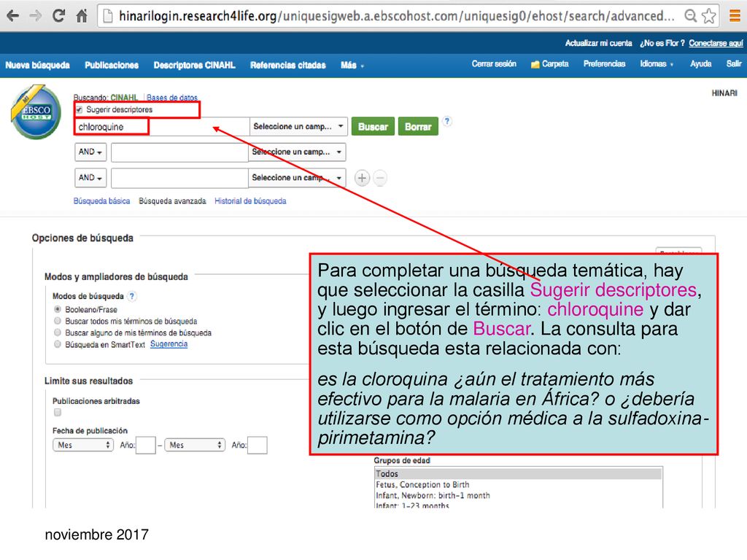The height and width of the screenshot is (560, 747).
Task: Select Búsqueda en SmartText radio option
Action: 58,344
